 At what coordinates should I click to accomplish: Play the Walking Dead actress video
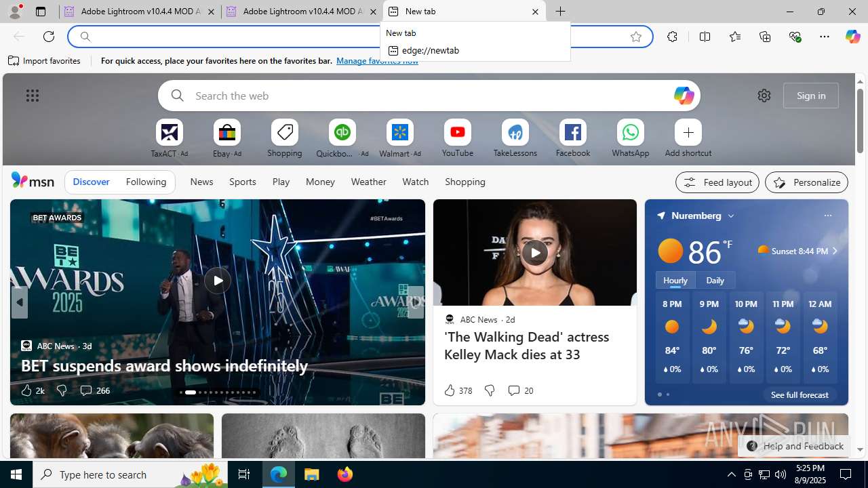(x=535, y=253)
